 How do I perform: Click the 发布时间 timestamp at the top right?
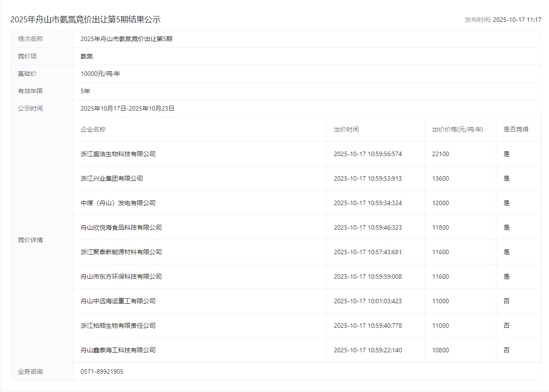point(503,20)
